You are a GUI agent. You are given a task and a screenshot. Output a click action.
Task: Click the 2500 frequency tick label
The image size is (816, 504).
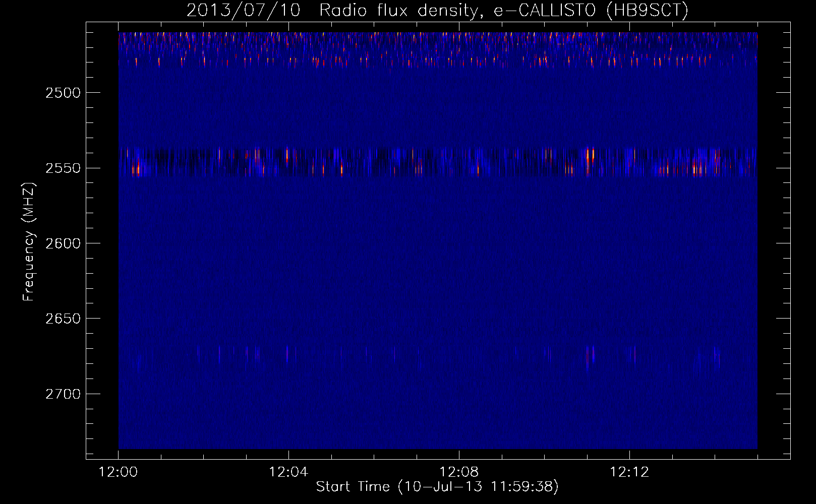click(x=63, y=93)
